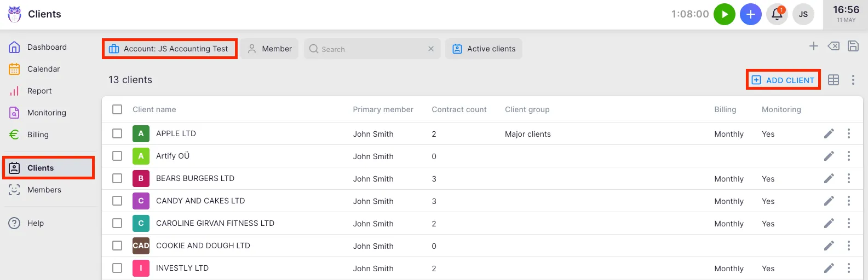Open Billing from the sidebar
The width and height of the screenshot is (868, 280).
(38, 135)
